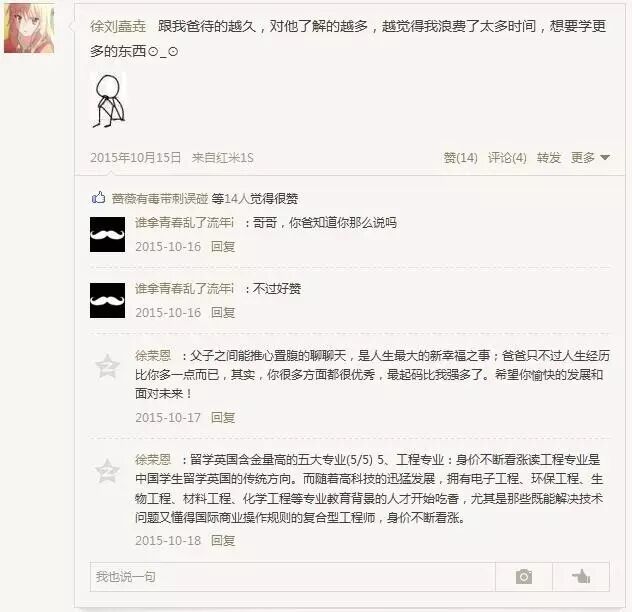Click 回复 under the 2015-10-17 comment
This screenshot has height=612, width=632.
[223, 417]
